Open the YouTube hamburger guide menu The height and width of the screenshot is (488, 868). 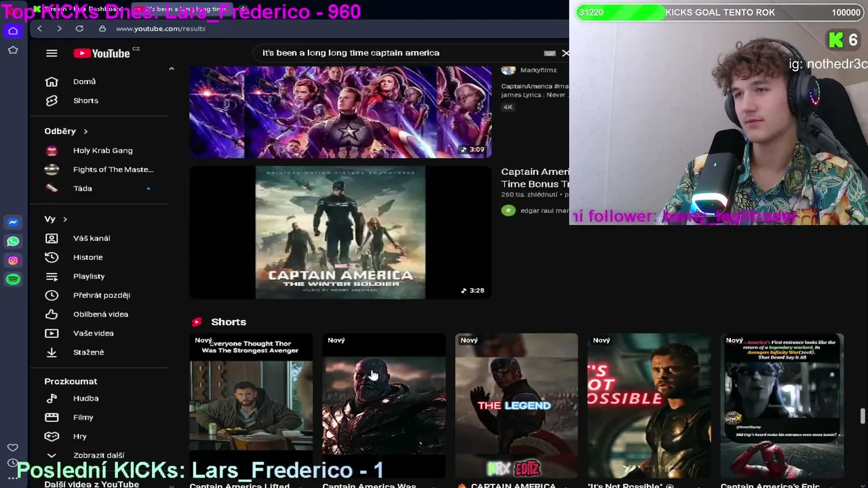[52, 54]
